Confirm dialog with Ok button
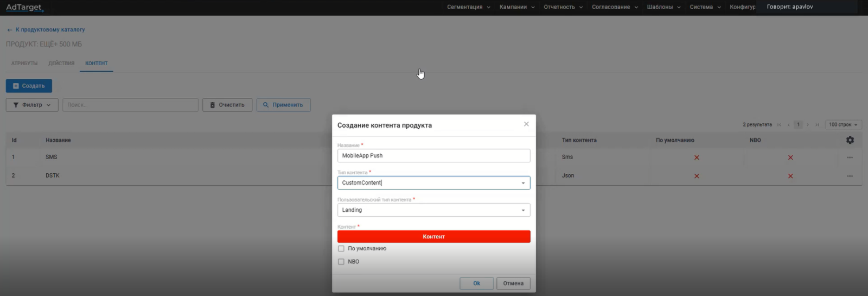The height and width of the screenshot is (296, 868). pyautogui.click(x=476, y=284)
